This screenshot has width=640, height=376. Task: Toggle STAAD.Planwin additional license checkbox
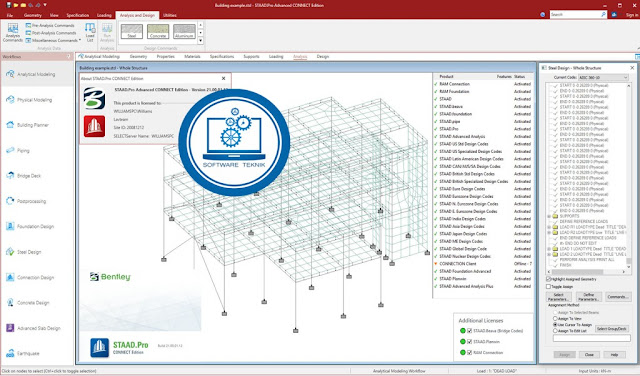[469, 342]
